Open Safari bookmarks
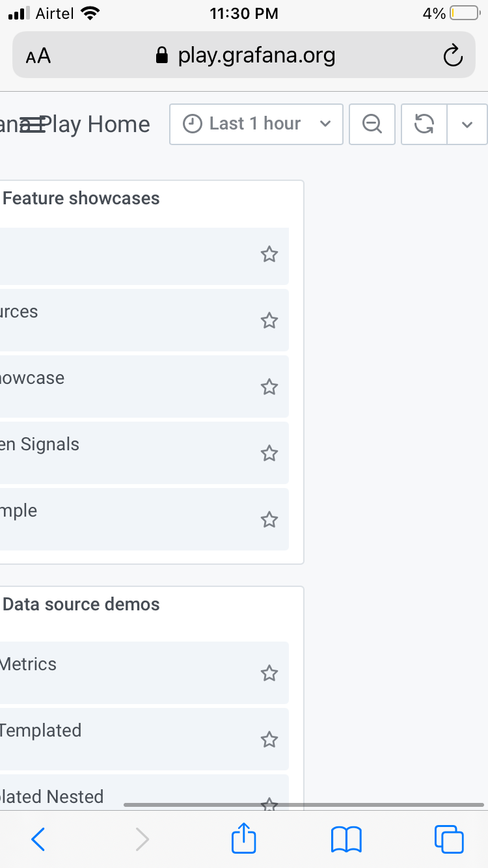Image resolution: width=488 pixels, height=868 pixels. pyautogui.click(x=346, y=839)
